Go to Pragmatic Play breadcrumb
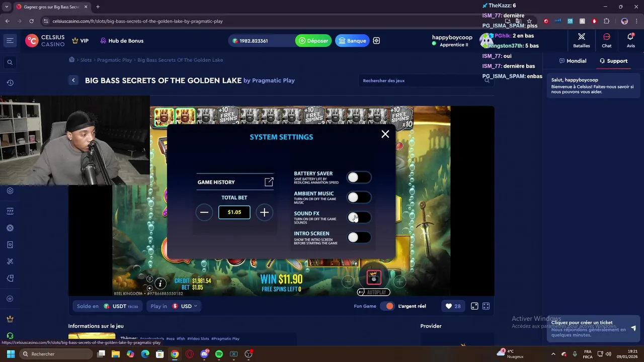 point(115,60)
